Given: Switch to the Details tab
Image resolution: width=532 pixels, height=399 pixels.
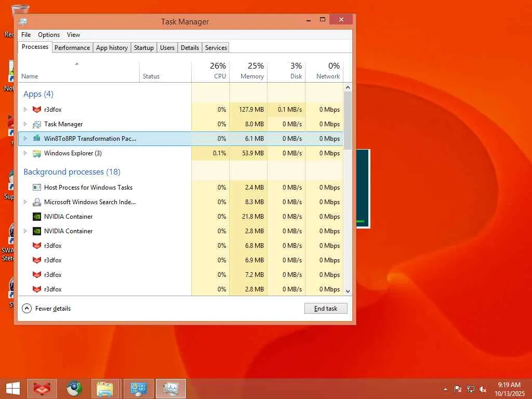Looking at the screenshot, I should pyautogui.click(x=190, y=47).
